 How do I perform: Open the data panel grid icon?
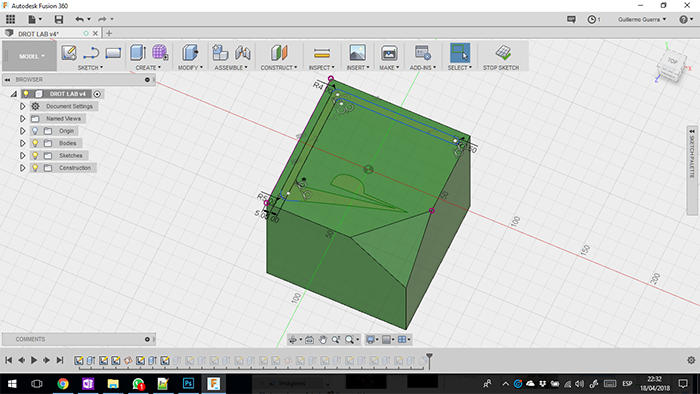pyautogui.click(x=10, y=19)
